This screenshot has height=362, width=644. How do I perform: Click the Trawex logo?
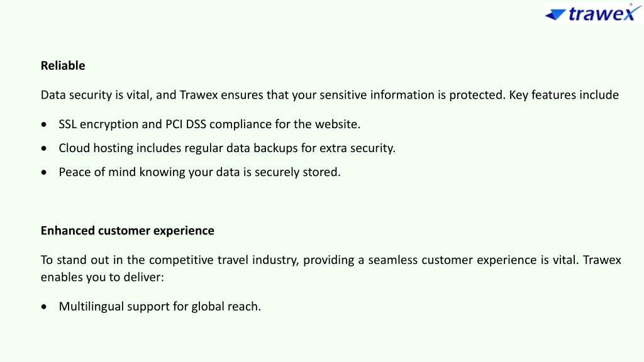pyautogui.click(x=594, y=13)
